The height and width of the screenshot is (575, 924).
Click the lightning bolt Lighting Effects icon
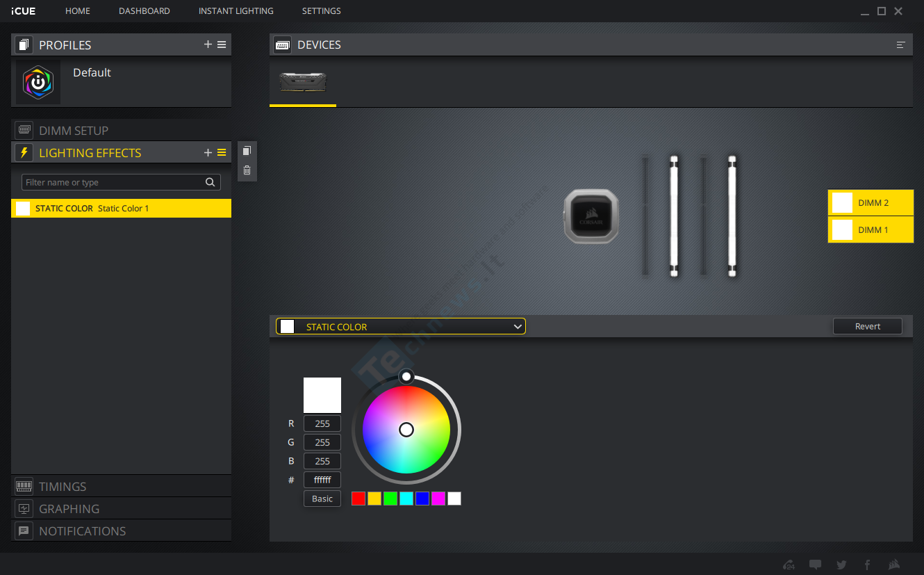(x=24, y=153)
